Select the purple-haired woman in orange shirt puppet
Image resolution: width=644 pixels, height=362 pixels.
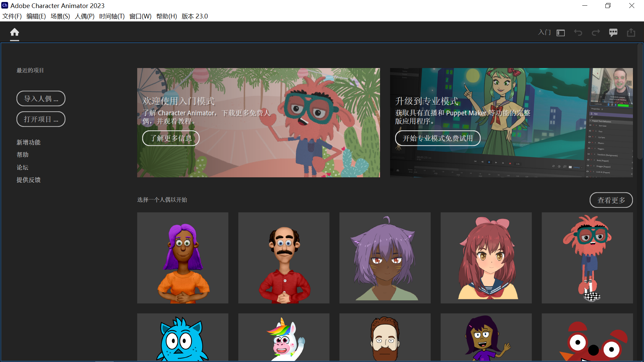(x=183, y=258)
